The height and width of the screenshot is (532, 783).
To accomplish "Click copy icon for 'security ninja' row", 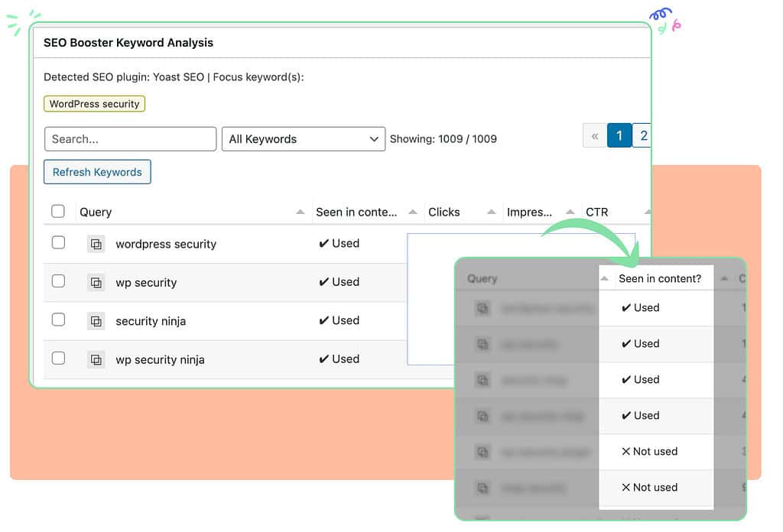I will (x=96, y=321).
